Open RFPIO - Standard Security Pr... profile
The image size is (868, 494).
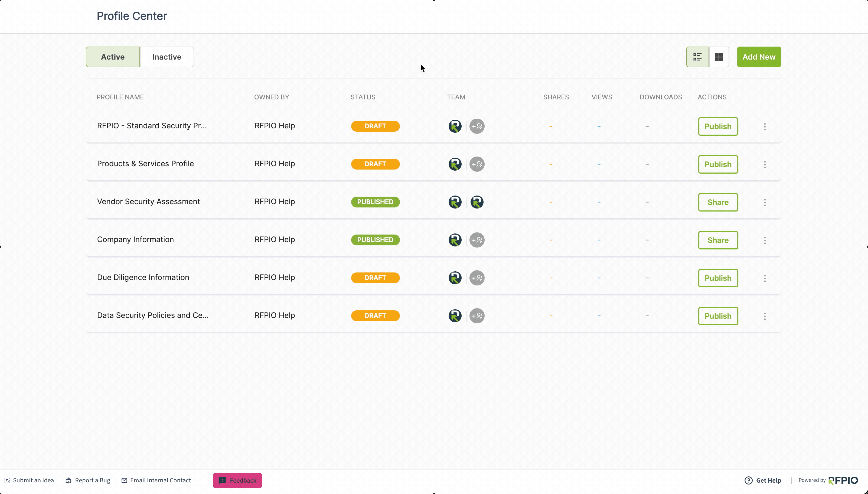point(152,126)
